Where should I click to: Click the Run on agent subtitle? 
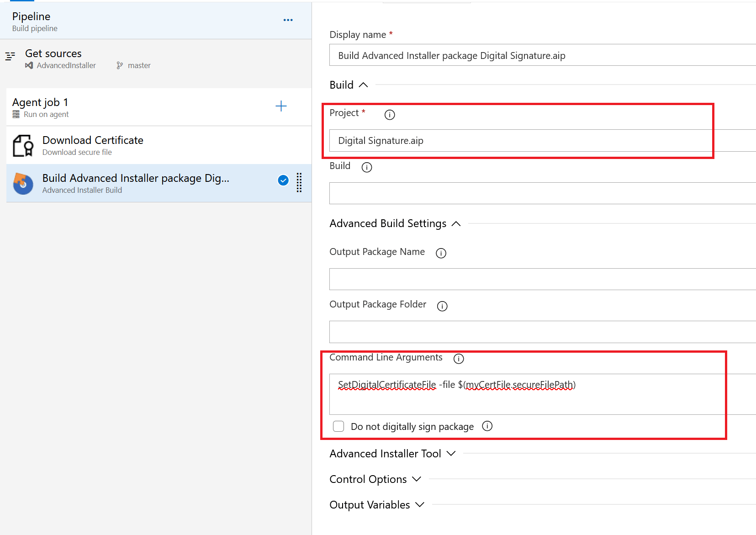[46, 114]
